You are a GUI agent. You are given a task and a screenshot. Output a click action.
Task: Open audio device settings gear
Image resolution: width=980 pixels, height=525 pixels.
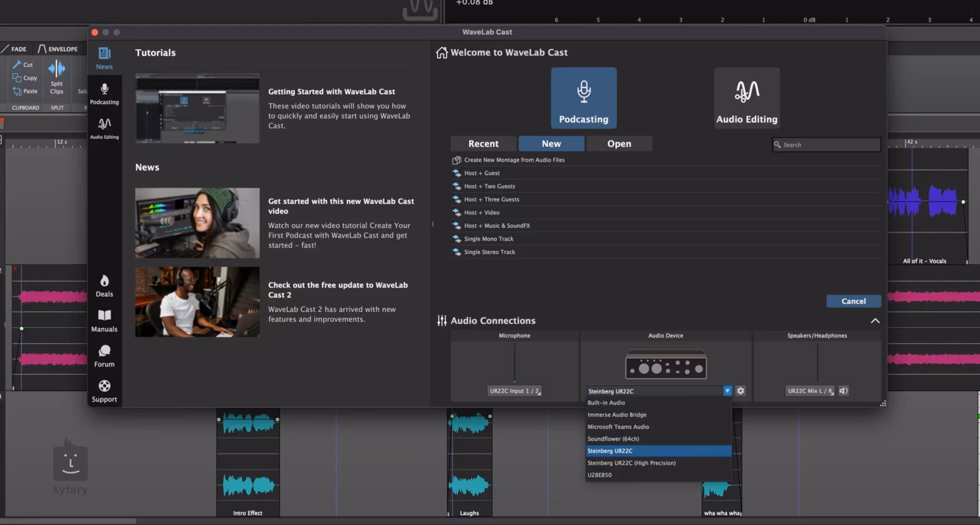[740, 391]
